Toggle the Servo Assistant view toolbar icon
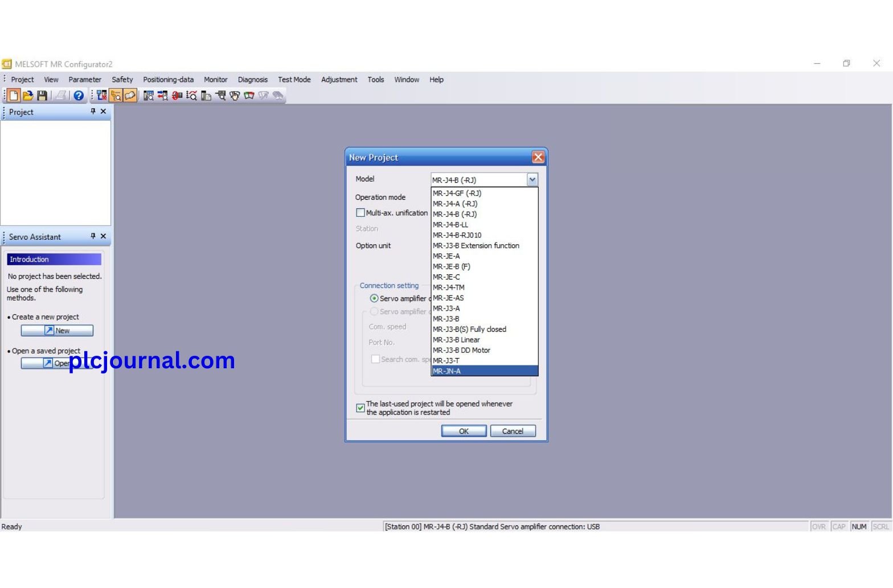 click(x=130, y=96)
